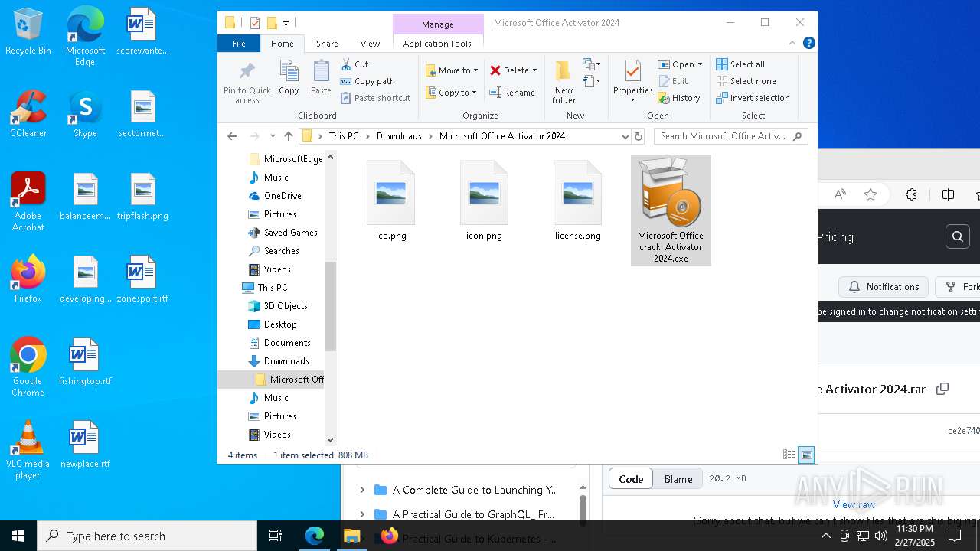Open the Open button dropdown
The height and width of the screenshot is (551, 980).
tap(700, 64)
